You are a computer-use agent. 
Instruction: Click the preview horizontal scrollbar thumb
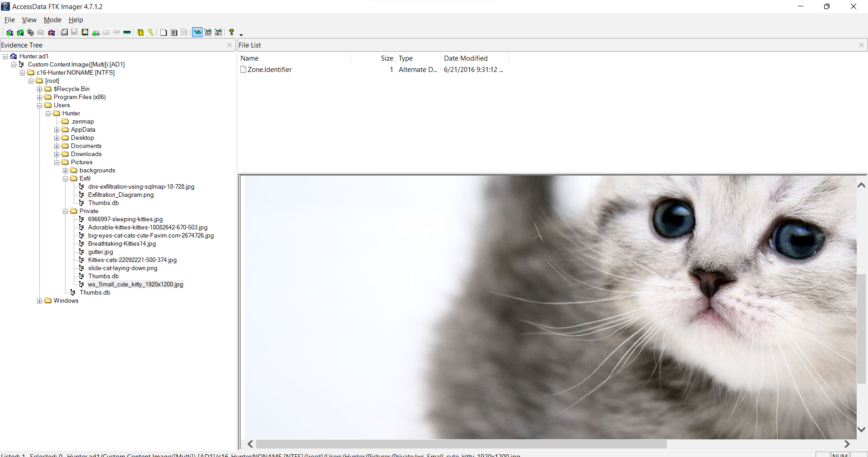(x=461, y=444)
